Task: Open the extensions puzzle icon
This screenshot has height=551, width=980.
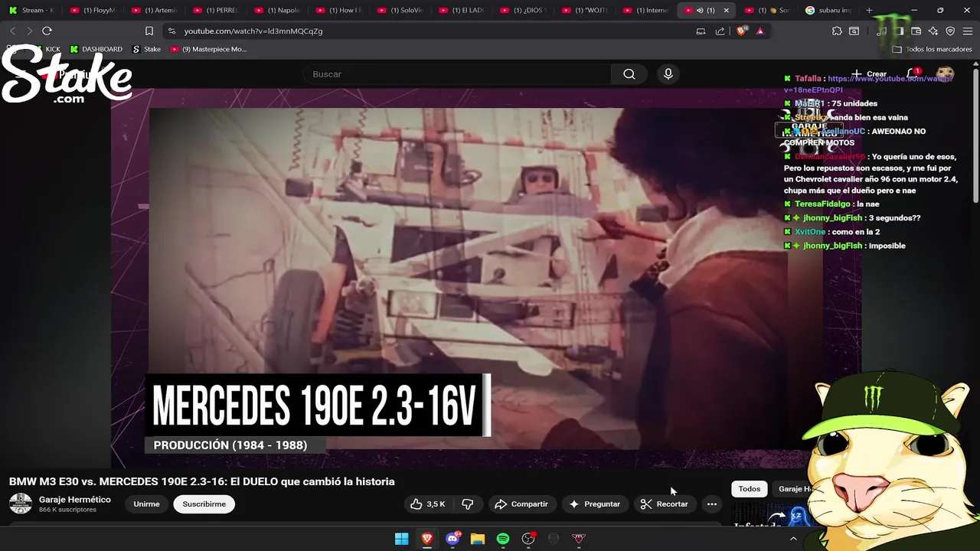Action: (x=837, y=31)
